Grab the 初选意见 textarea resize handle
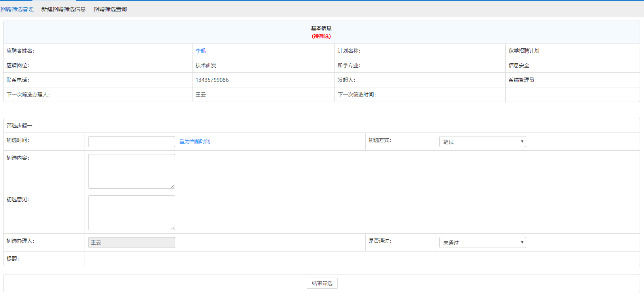This screenshot has width=644, height=299. pos(173,228)
